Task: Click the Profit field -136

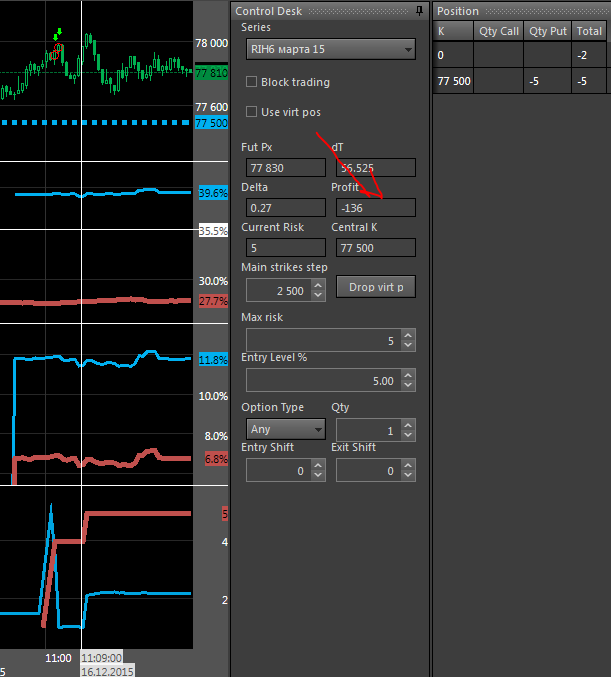Action: [x=376, y=208]
